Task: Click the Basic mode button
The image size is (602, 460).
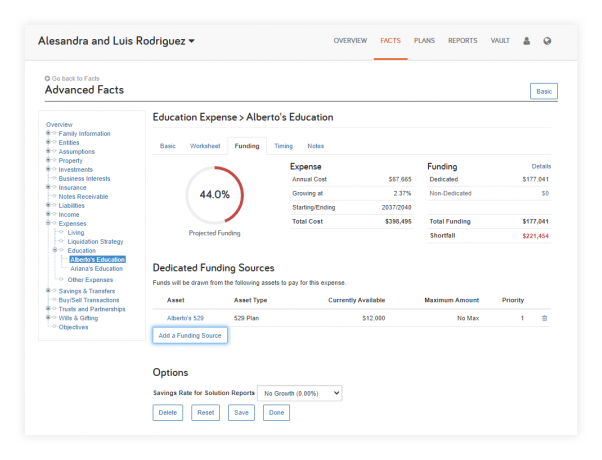Action: coord(544,91)
